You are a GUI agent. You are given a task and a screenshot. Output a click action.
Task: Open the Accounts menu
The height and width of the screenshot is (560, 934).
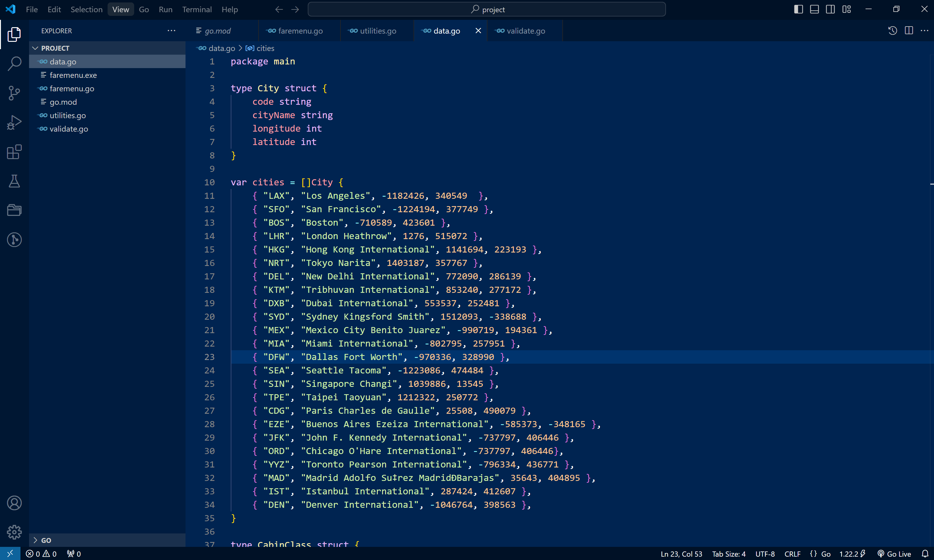point(14,503)
